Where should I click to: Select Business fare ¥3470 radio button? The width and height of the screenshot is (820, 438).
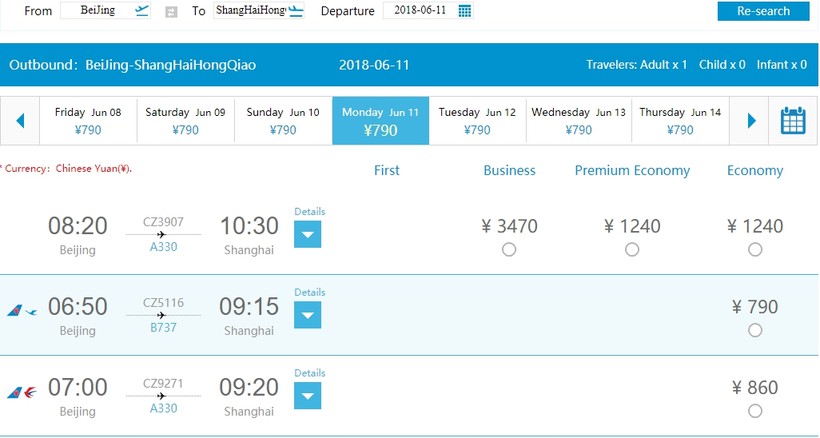pyautogui.click(x=509, y=250)
